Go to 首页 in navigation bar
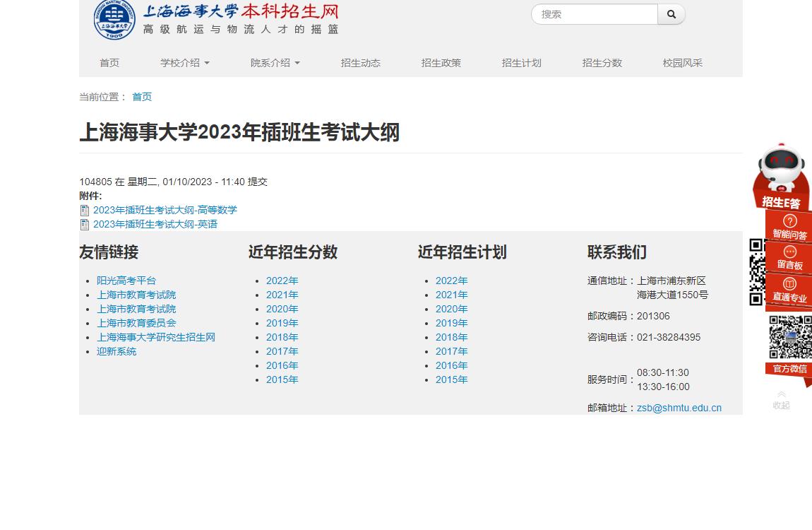This screenshot has width=812, height=530. pos(109,63)
